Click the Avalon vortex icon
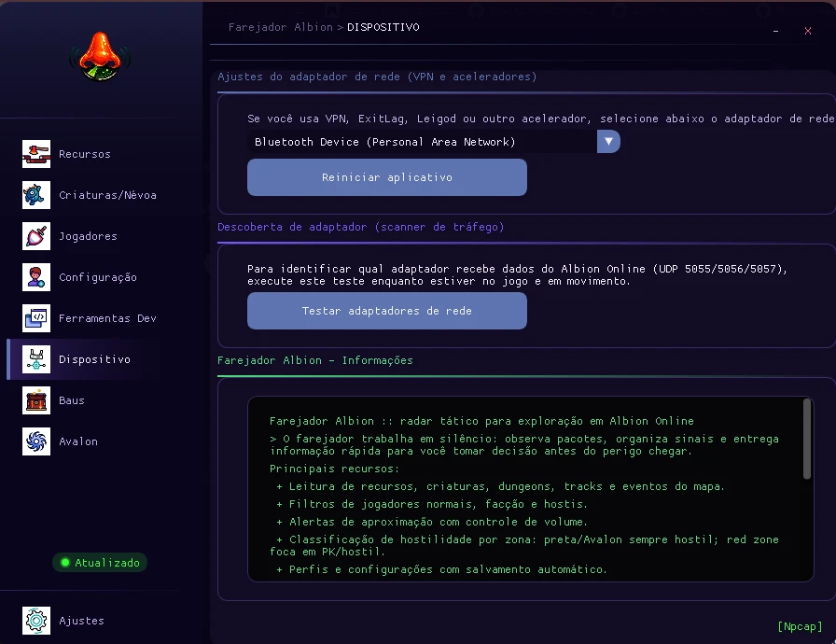 pos(36,441)
